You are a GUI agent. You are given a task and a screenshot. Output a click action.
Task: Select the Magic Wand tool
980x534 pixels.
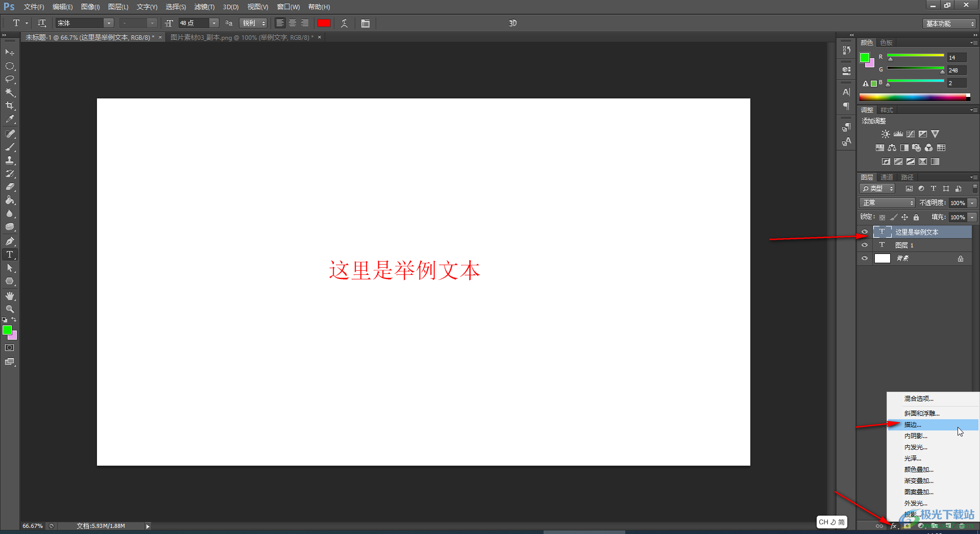(x=10, y=92)
